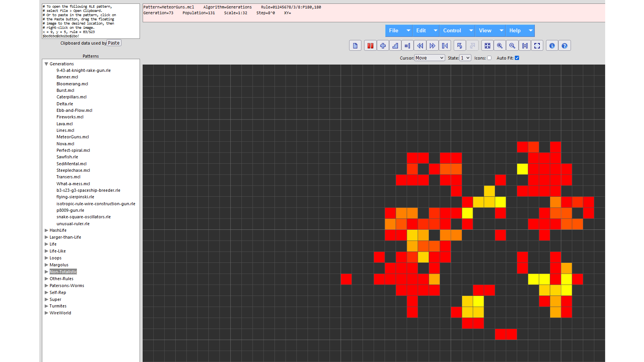Slow down generation speed
Screen dimensions: 644x362
tap(420, 46)
